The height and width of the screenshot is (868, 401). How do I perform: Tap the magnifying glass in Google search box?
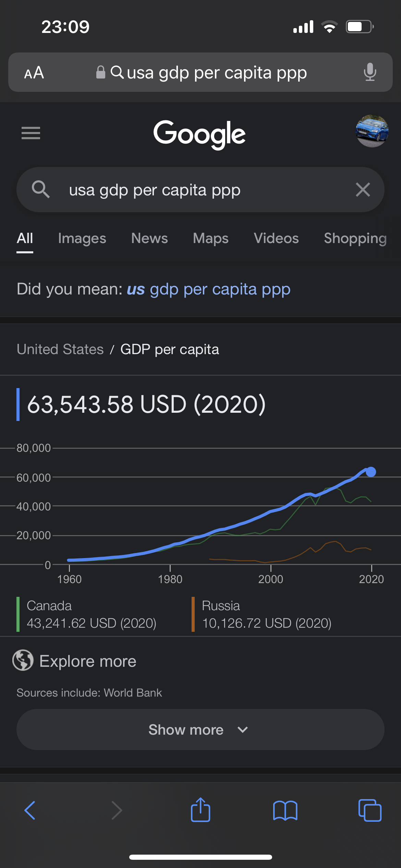click(x=41, y=189)
